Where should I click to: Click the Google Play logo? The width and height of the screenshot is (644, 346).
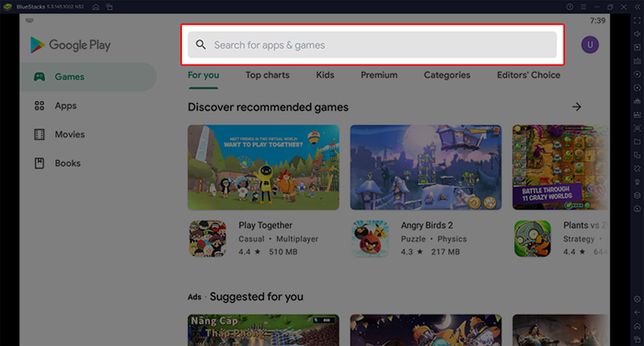tap(70, 45)
